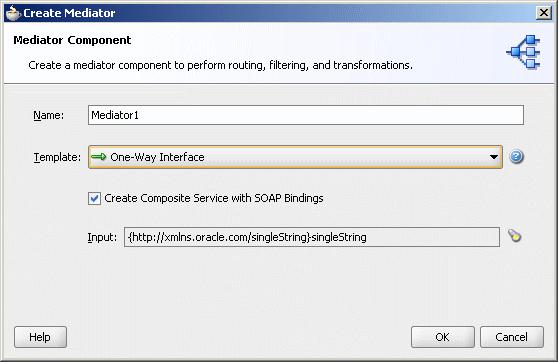Confirm with the OK button
The width and height of the screenshot is (558, 362).
[x=443, y=337]
